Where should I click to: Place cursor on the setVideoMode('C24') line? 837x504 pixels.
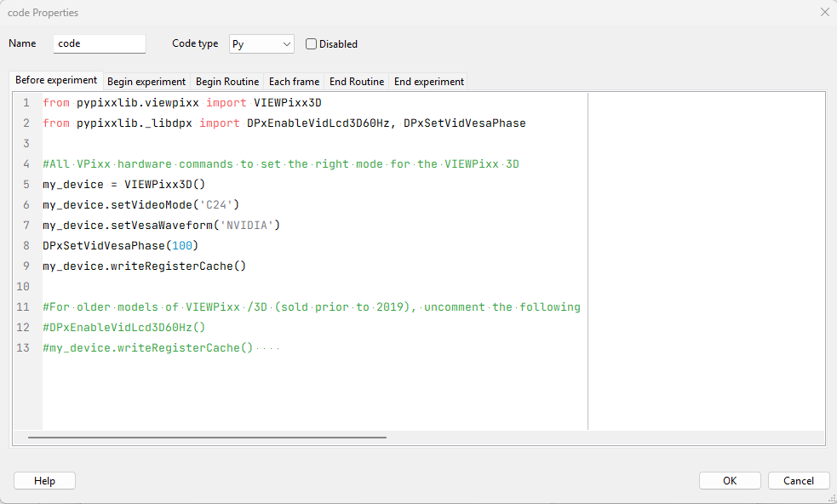141,205
